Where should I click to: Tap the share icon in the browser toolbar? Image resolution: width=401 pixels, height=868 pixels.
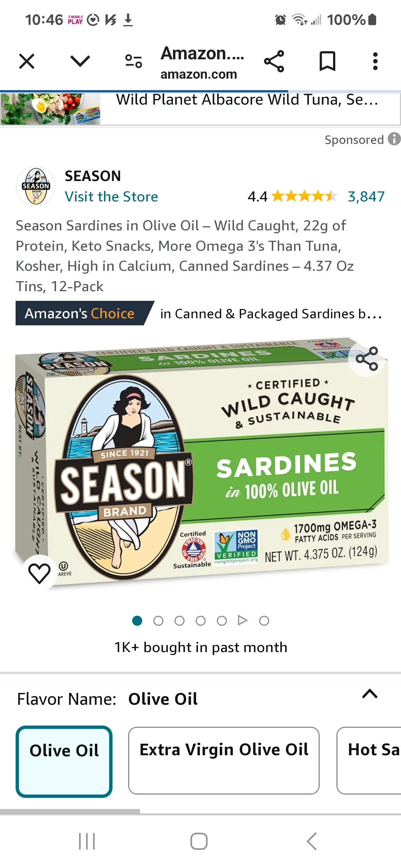(x=274, y=61)
